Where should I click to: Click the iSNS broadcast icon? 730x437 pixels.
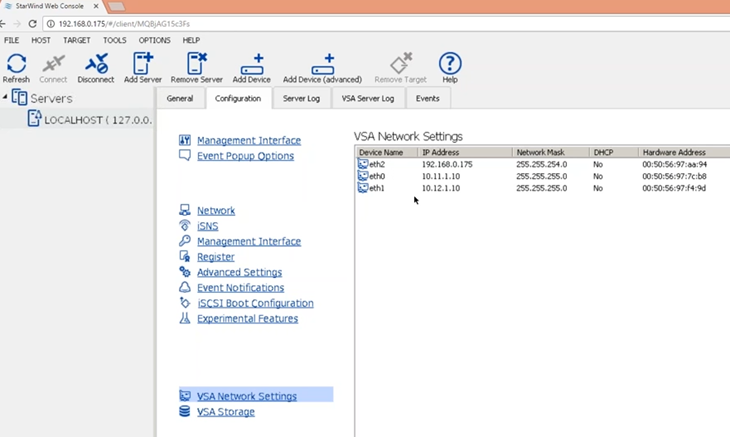click(185, 225)
